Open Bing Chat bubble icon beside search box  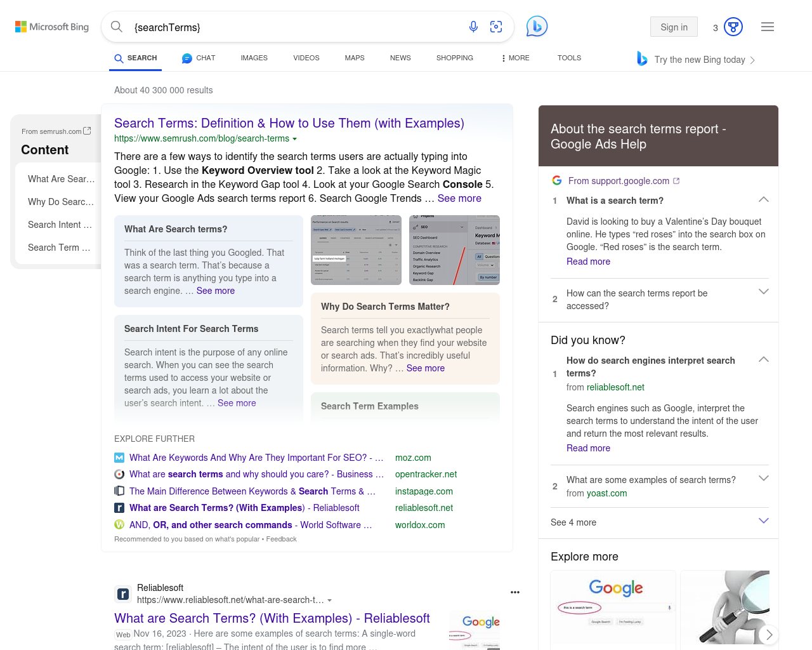point(537,27)
